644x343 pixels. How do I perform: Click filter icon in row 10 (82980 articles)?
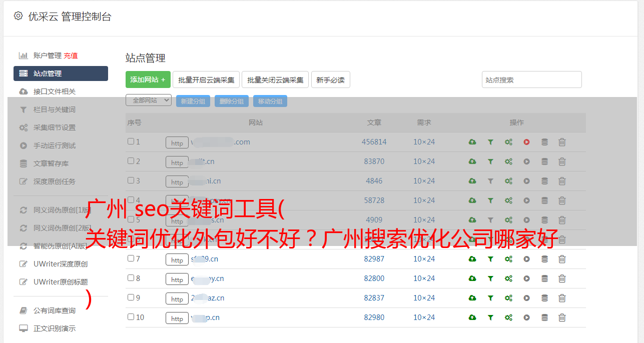(490, 317)
